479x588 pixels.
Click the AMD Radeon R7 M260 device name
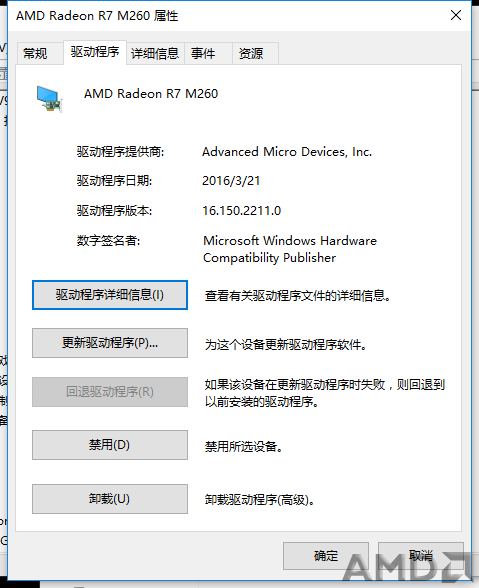[151, 94]
